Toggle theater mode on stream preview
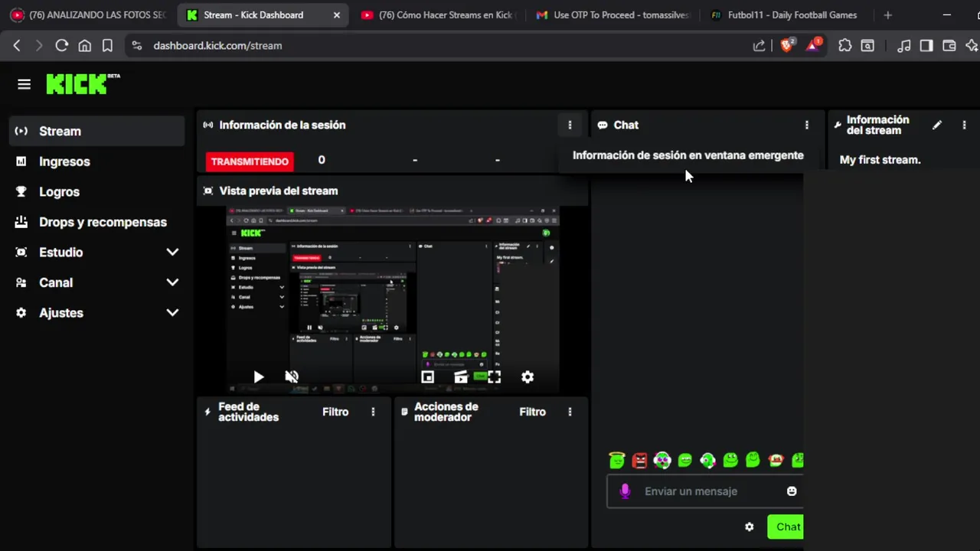This screenshot has height=551, width=980. pyautogui.click(x=461, y=377)
